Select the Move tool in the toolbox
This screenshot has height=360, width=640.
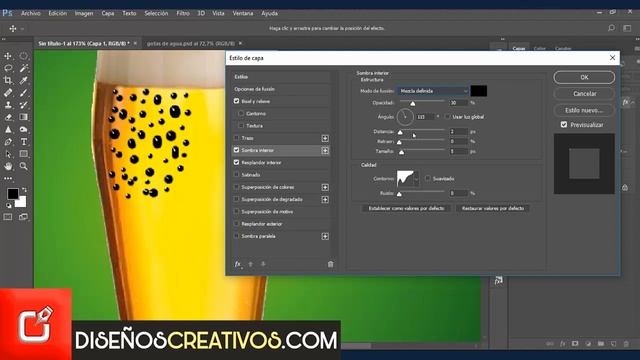[x=8, y=56]
